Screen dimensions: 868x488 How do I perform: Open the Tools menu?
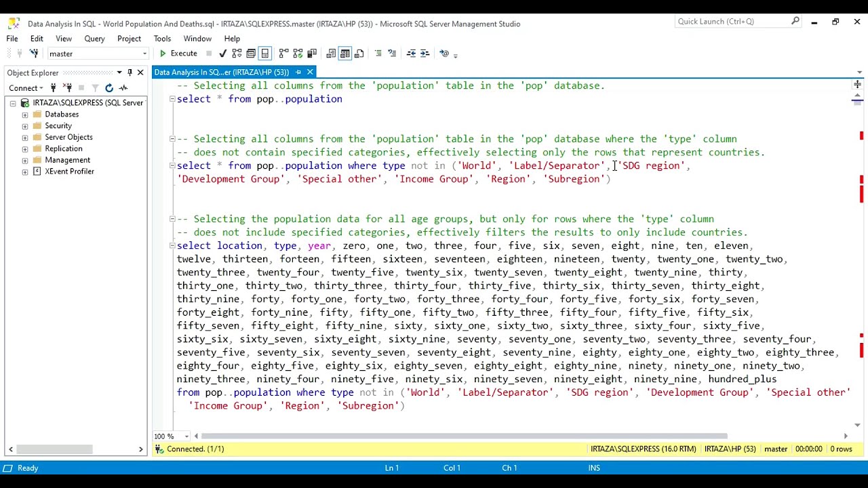[162, 39]
